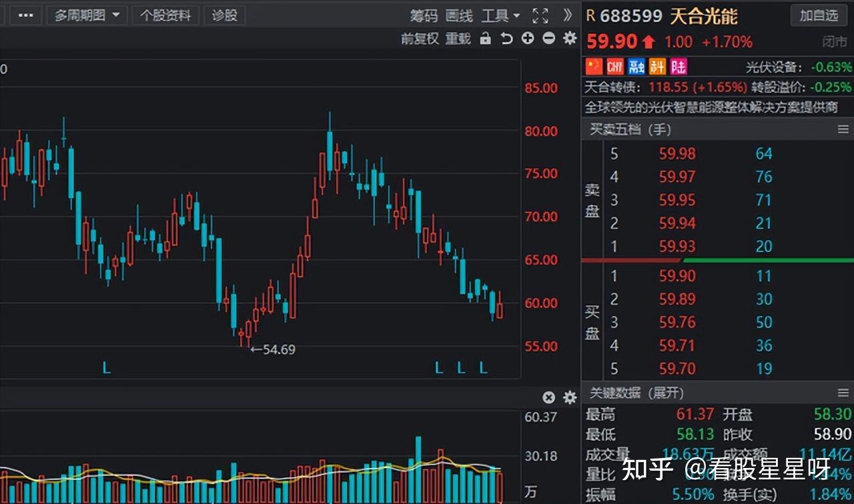Select sell level 2 price 59.94

coord(677,223)
